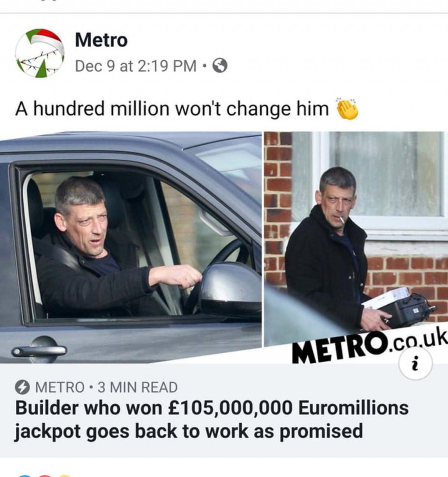Click the post caption about a hundred million
Viewport: 448px width, 477px height.
(172, 108)
